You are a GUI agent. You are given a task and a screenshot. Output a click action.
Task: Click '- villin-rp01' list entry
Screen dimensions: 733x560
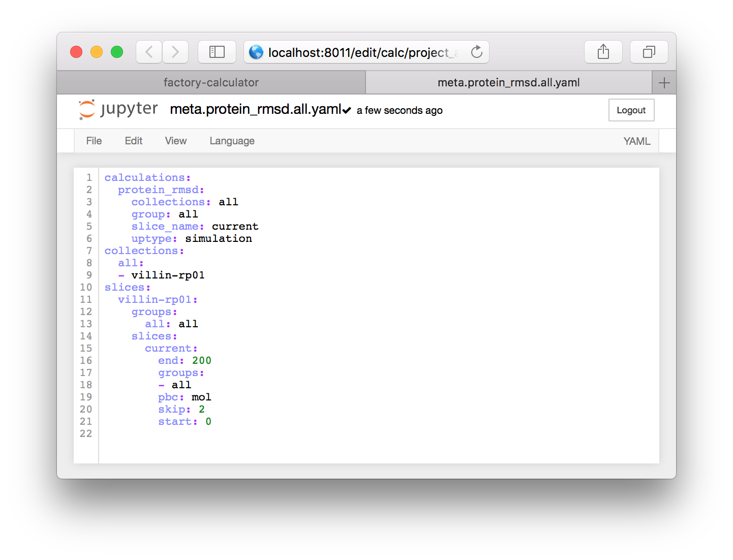coord(162,275)
